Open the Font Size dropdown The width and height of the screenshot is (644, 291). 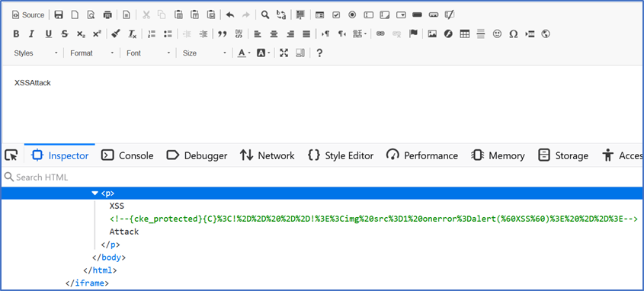(x=204, y=53)
